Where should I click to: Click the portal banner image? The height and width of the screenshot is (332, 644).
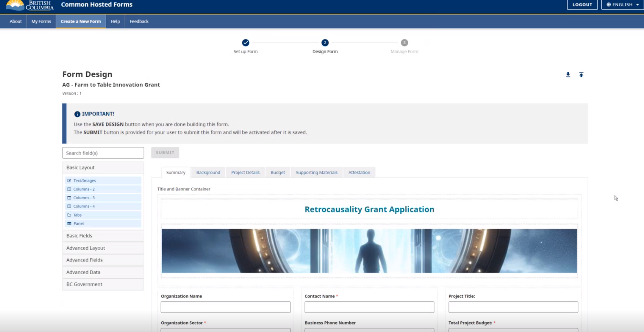[x=369, y=251]
